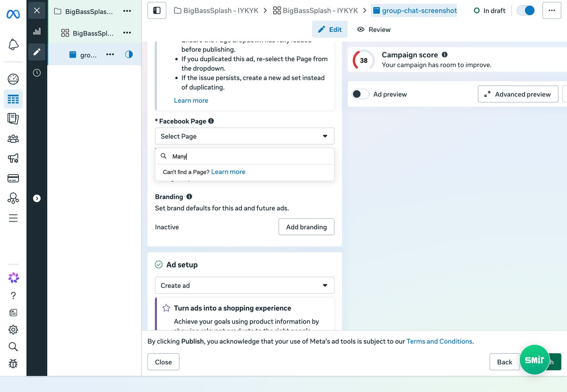
Task: Click Campaign score 38 gauge
Action: 364,60
